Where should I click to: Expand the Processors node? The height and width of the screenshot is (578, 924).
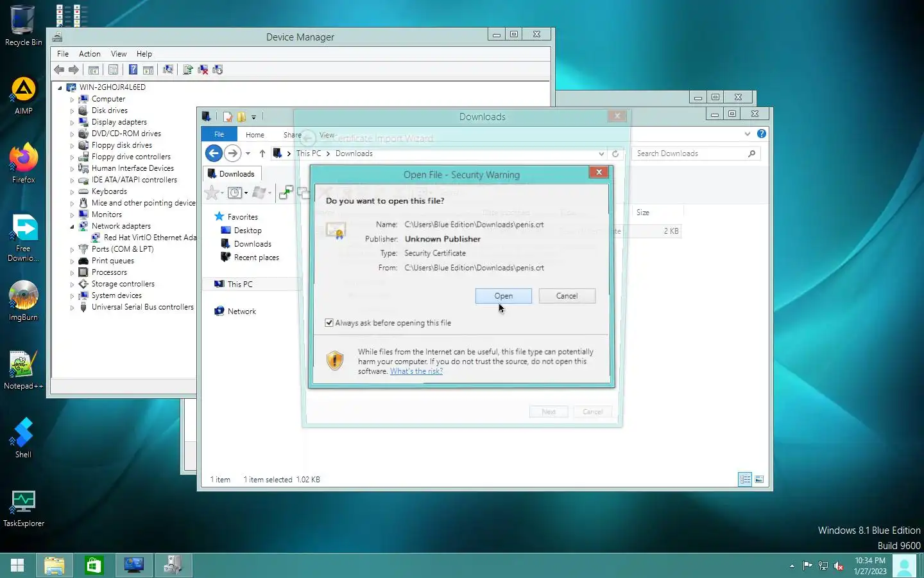pos(72,273)
